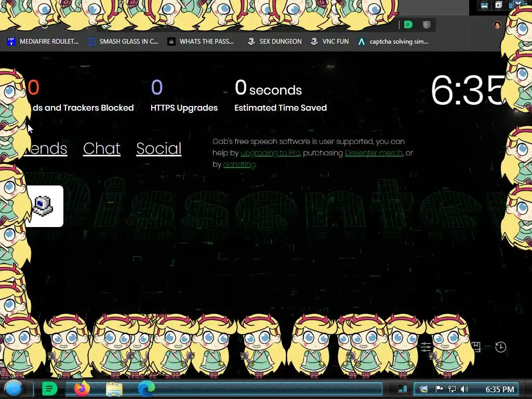Click the captcha solving bookmark favicon
532x399 pixels.
tap(362, 42)
